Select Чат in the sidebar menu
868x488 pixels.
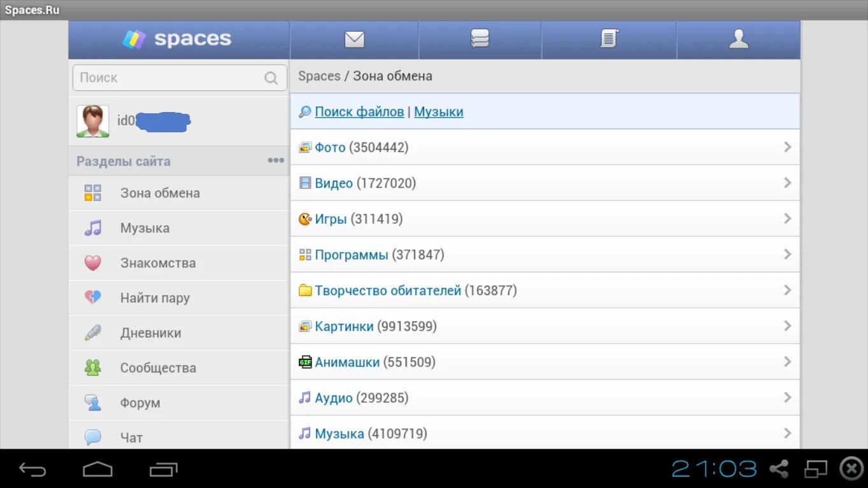[x=179, y=435]
